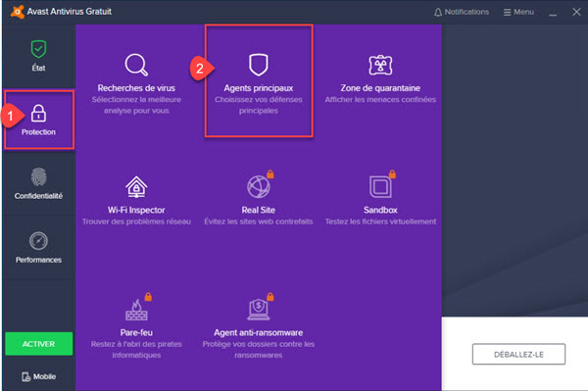Viewport: 588px width, 391px height.
Task: Click the 'Sandbox' title text
Action: pos(380,210)
